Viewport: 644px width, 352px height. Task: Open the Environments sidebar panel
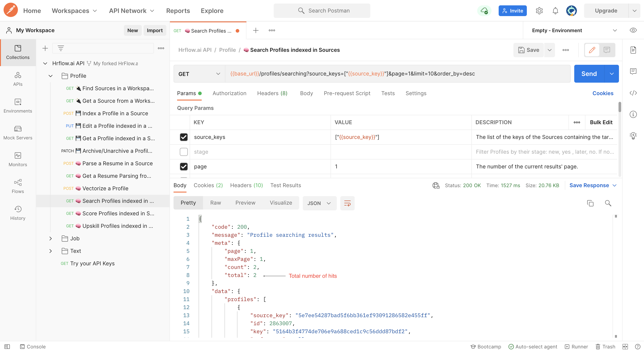[x=18, y=106]
